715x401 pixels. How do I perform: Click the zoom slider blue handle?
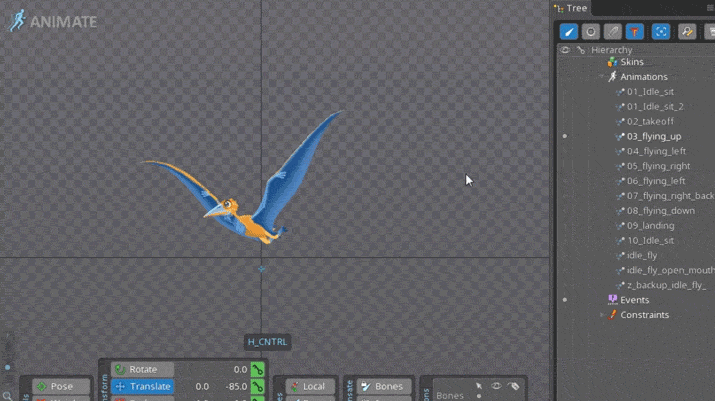7,367
